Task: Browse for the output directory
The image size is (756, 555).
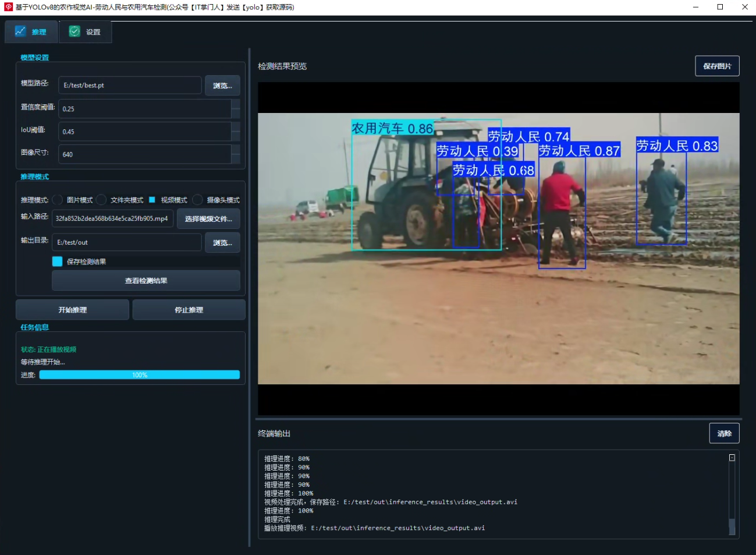Action: pos(222,243)
